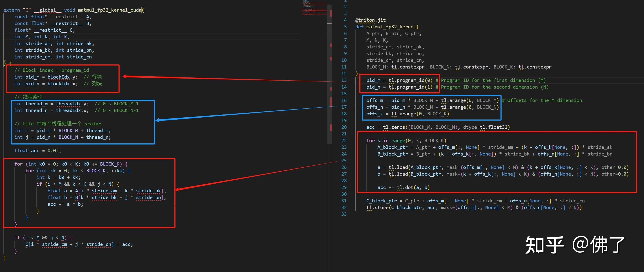Click the final closing brace of kernel

[5, 258]
